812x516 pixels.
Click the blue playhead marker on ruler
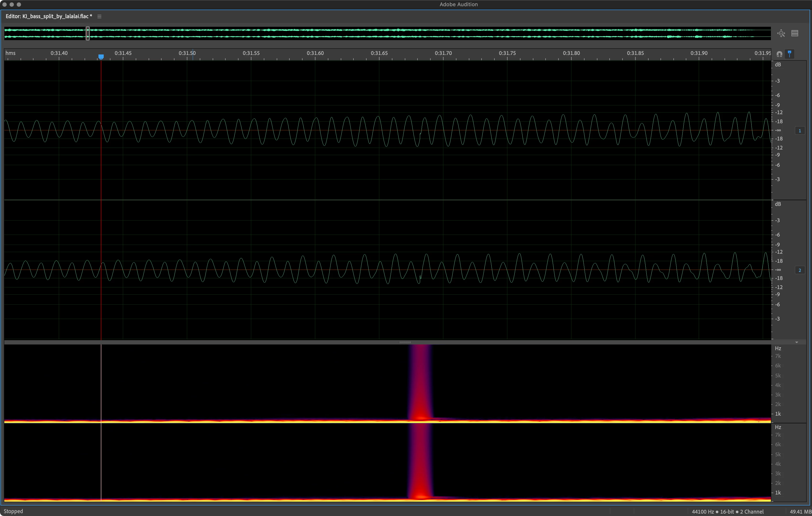point(101,57)
